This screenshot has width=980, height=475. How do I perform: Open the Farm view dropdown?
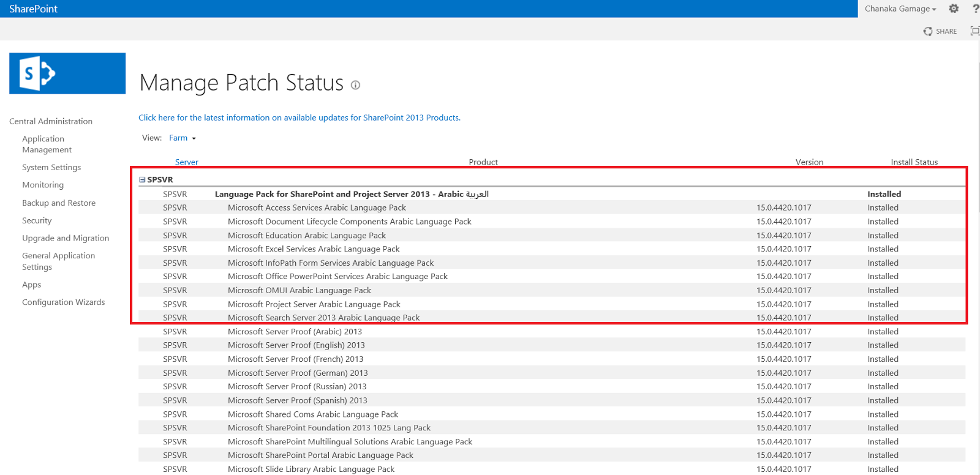(183, 138)
